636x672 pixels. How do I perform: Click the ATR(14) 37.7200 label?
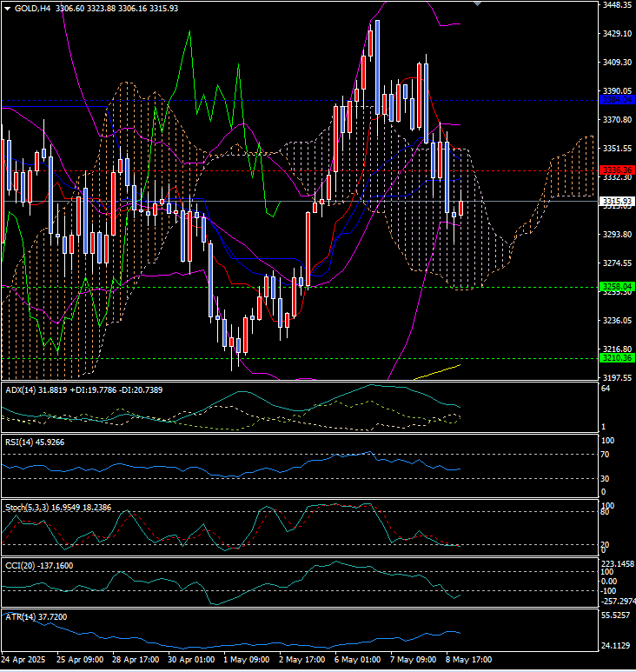pos(36,617)
